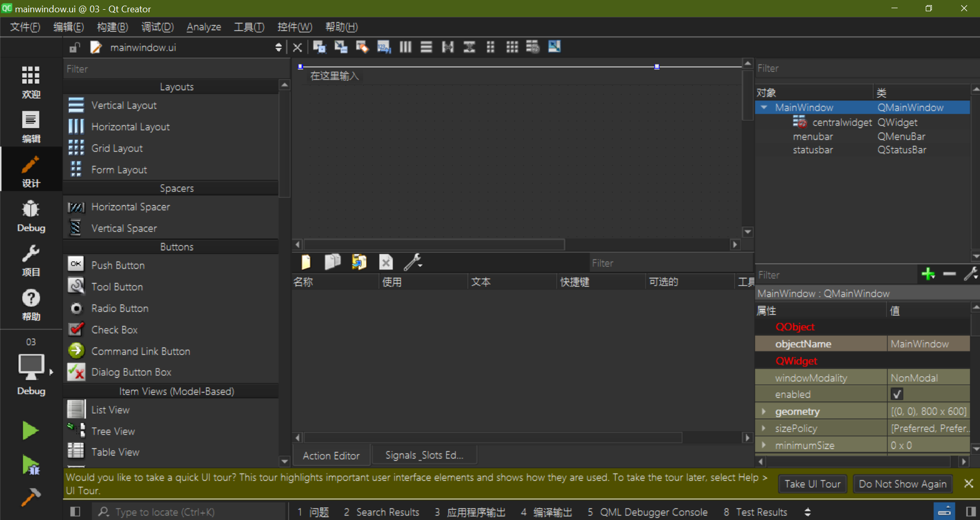
Task: Open the Welcome mode in sidebar
Action: [x=31, y=81]
